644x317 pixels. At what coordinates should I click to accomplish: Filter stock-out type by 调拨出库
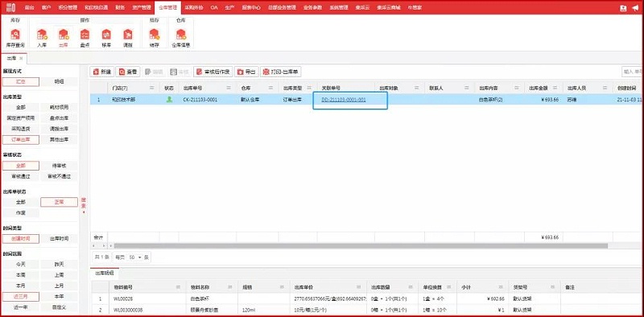click(x=59, y=129)
